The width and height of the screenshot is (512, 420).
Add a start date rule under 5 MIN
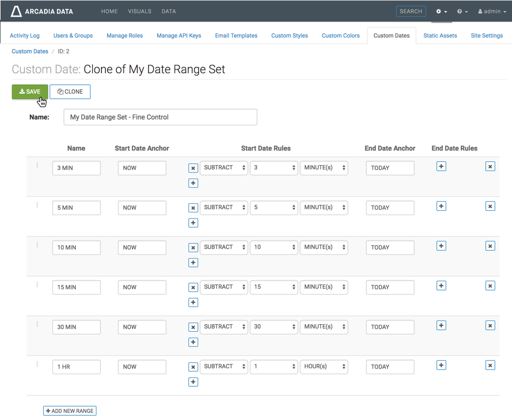193,223
